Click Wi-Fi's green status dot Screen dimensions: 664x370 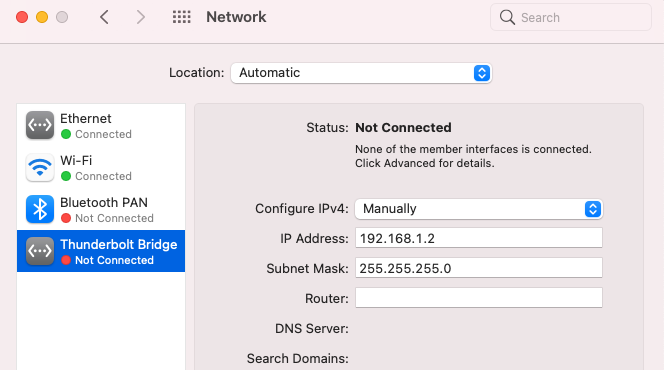[x=66, y=176]
